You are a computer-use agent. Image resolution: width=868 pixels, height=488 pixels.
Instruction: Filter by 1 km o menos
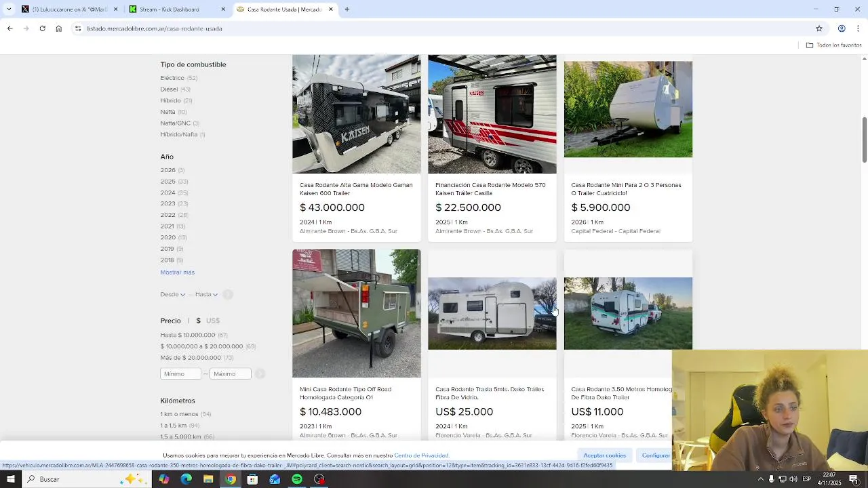point(186,414)
